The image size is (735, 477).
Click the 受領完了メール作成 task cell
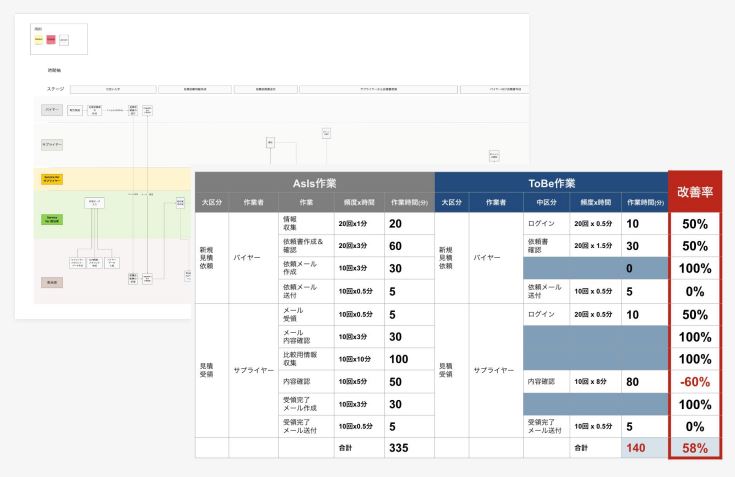tap(306, 404)
